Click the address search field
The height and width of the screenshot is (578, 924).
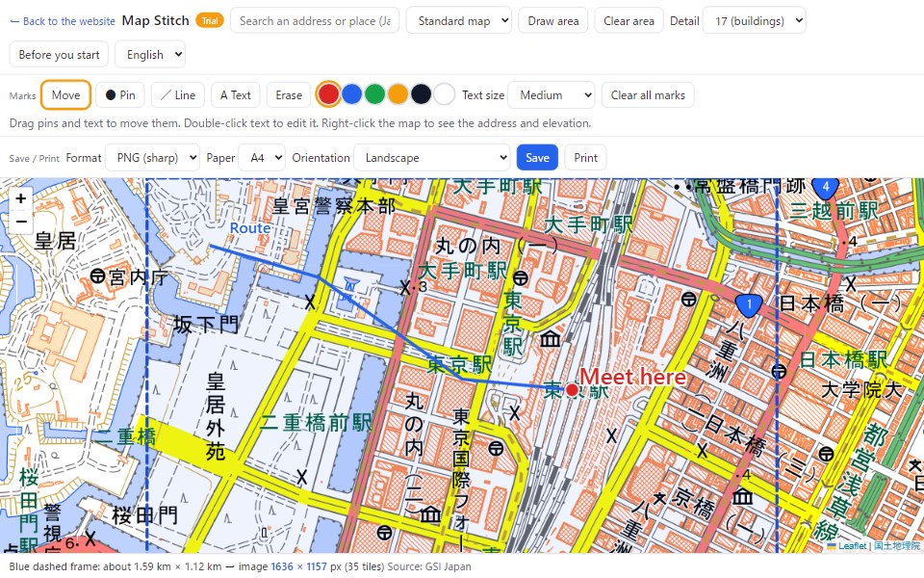[315, 20]
